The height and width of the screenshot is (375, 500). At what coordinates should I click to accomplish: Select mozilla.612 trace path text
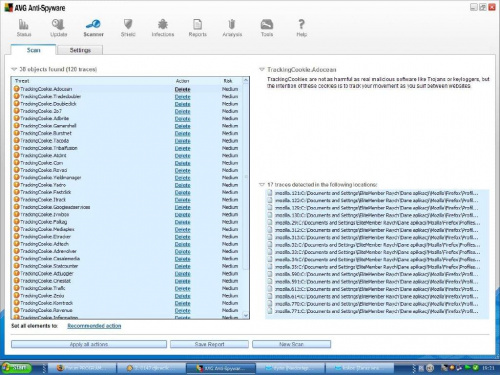pos(377,289)
